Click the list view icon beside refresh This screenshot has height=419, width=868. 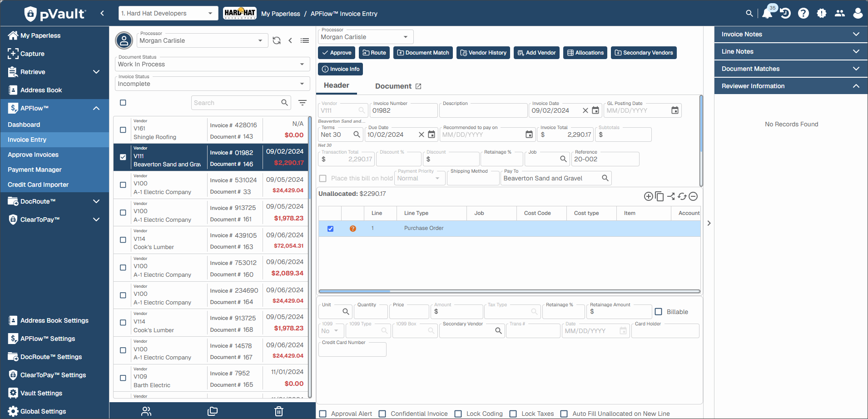[305, 40]
